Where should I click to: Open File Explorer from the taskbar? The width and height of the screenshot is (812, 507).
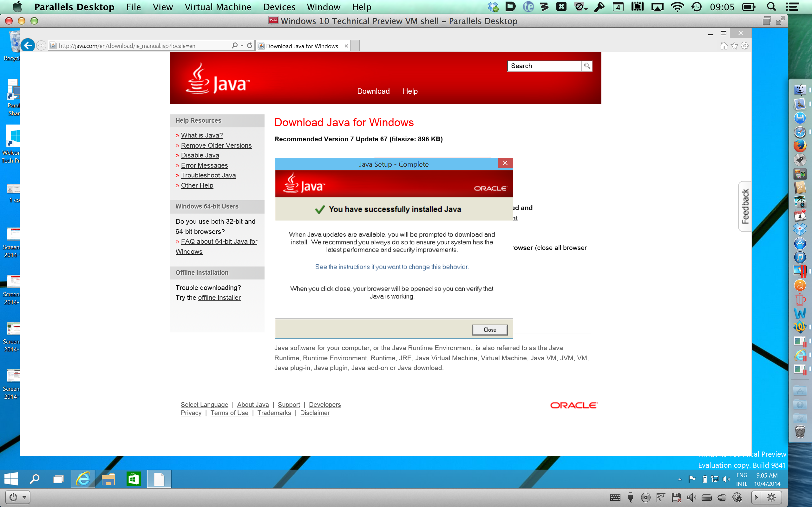108,479
